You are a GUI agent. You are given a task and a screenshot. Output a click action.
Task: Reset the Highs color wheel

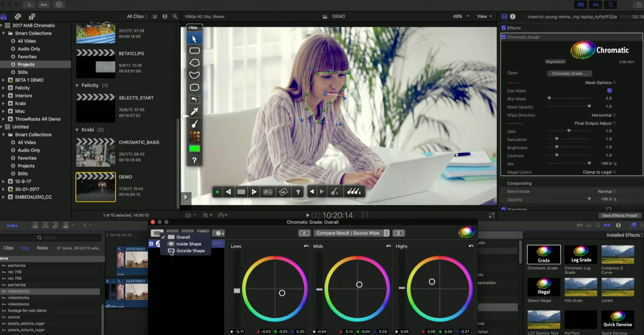pyautogui.click(x=471, y=246)
